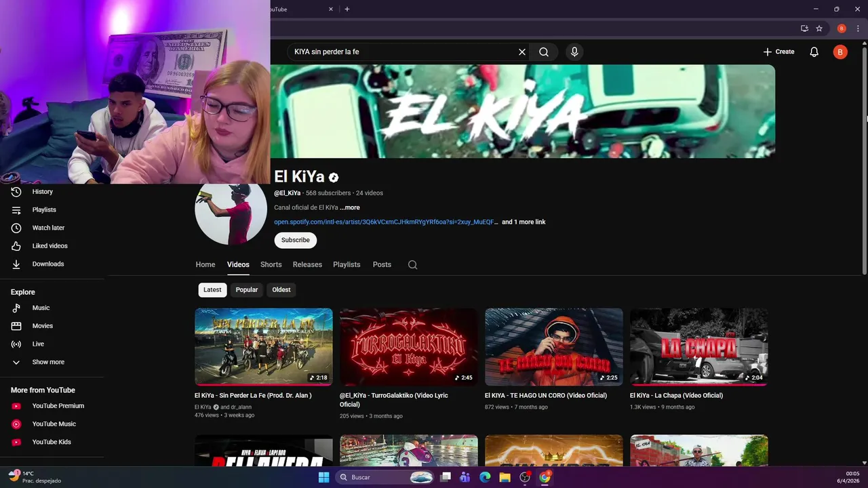The width and height of the screenshot is (868, 488).
Task: Bookmark this page with star icon
Action: 819,28
